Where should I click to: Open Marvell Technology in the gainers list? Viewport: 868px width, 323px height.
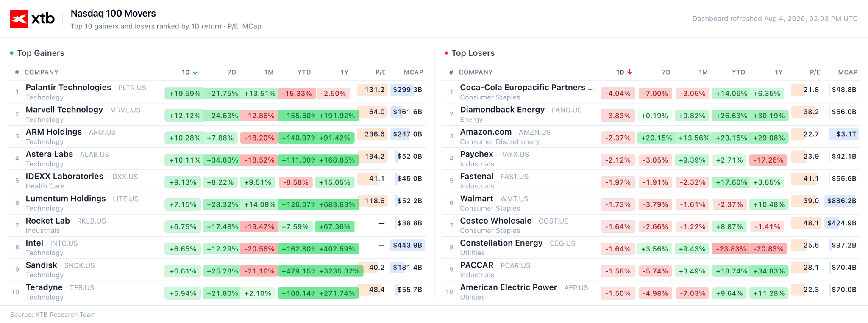tap(64, 110)
